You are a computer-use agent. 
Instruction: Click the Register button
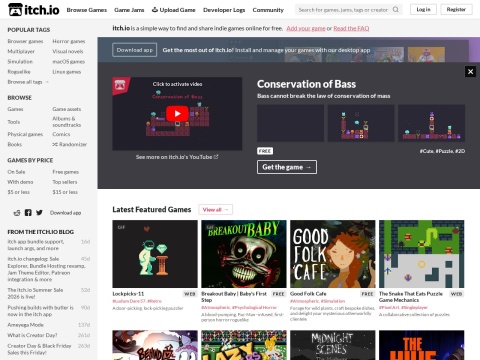456,9
